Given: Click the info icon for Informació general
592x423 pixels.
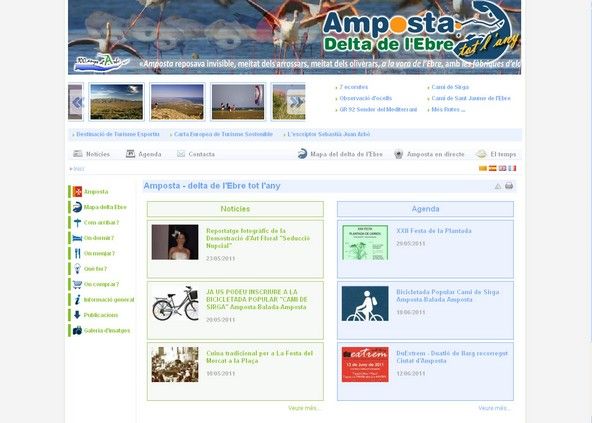Looking at the screenshot, I should pyautogui.click(x=77, y=299).
